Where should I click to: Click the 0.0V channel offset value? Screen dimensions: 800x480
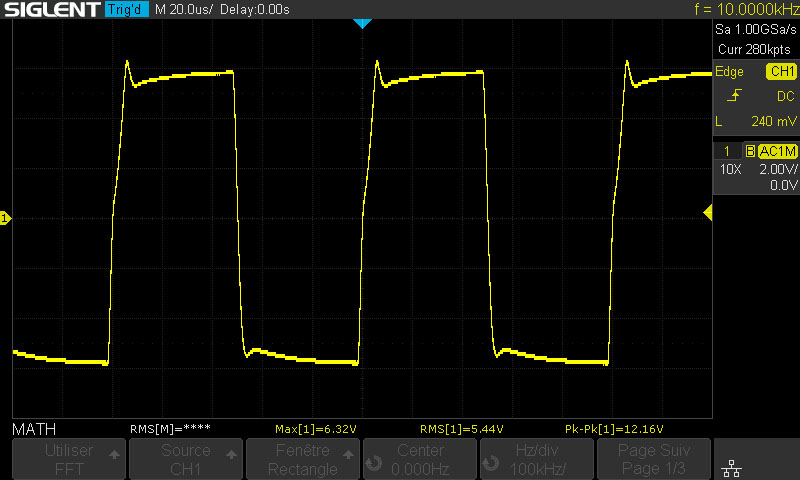tap(784, 185)
